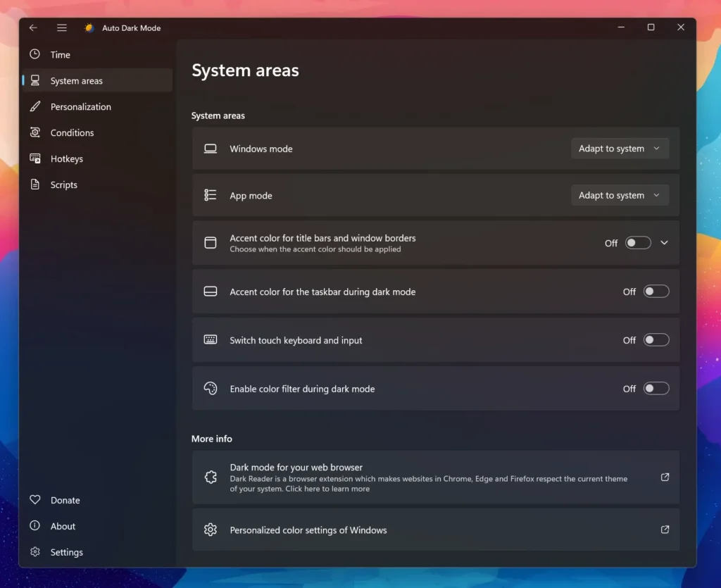Toggle the hamburger navigation menu

[x=62, y=27]
